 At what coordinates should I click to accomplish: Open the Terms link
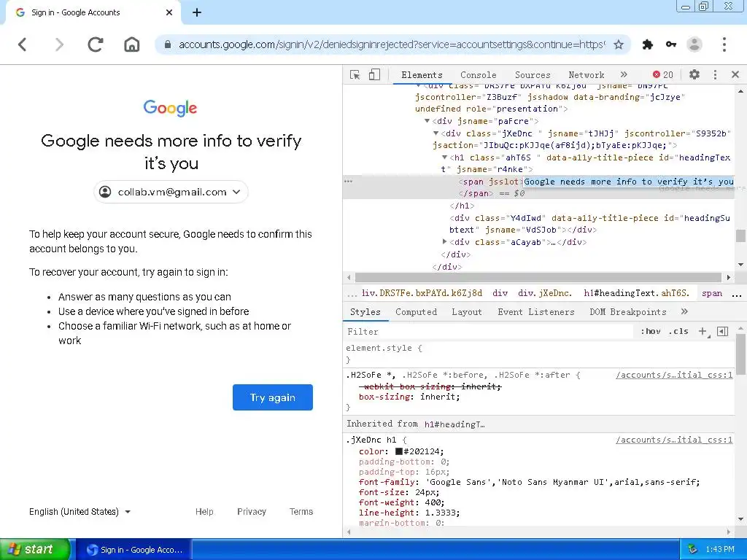coord(301,511)
